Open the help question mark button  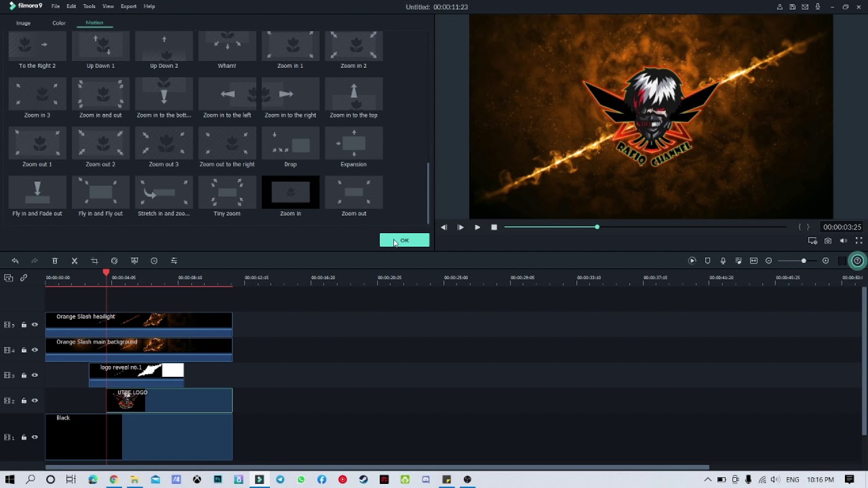coord(858,261)
